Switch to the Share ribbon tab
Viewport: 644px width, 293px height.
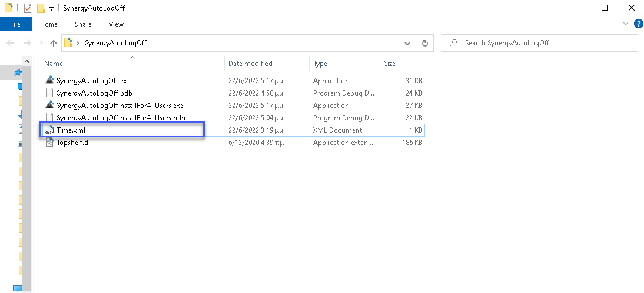tap(84, 24)
